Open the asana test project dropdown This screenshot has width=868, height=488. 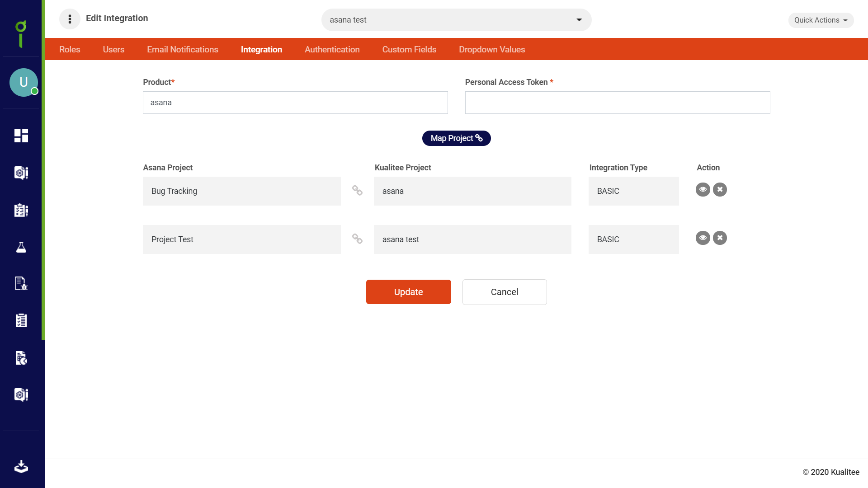click(457, 20)
